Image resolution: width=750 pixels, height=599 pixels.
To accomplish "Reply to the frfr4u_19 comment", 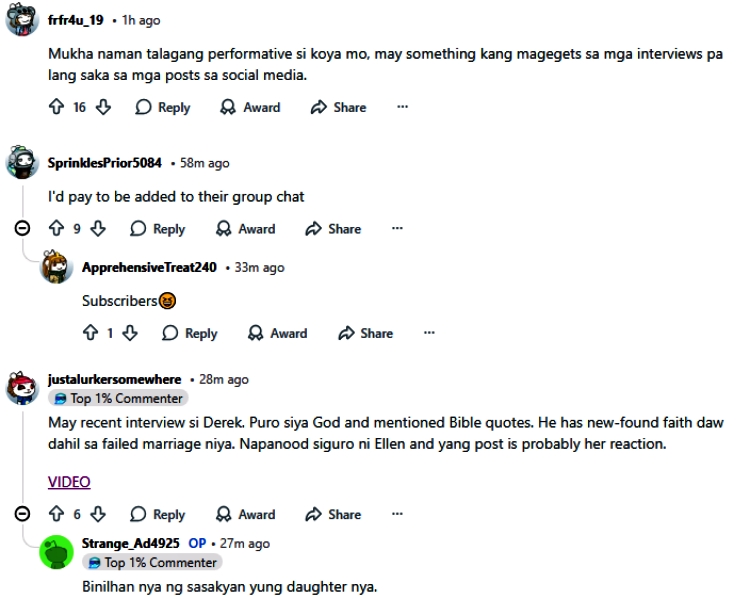I will click(162, 107).
